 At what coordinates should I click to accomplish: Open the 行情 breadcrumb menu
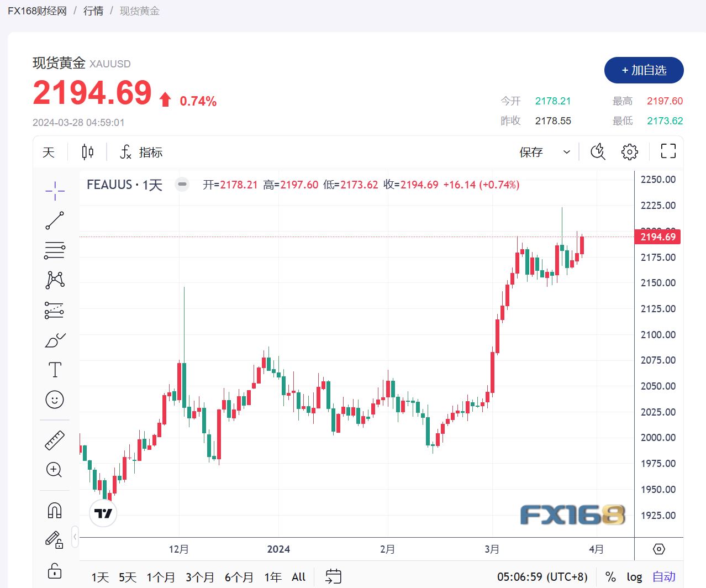[x=92, y=11]
